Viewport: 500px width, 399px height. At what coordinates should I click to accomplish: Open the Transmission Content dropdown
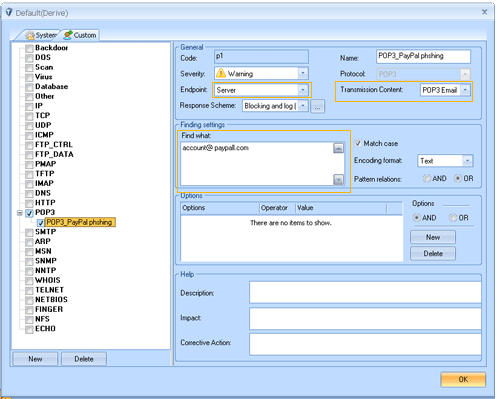[465, 90]
